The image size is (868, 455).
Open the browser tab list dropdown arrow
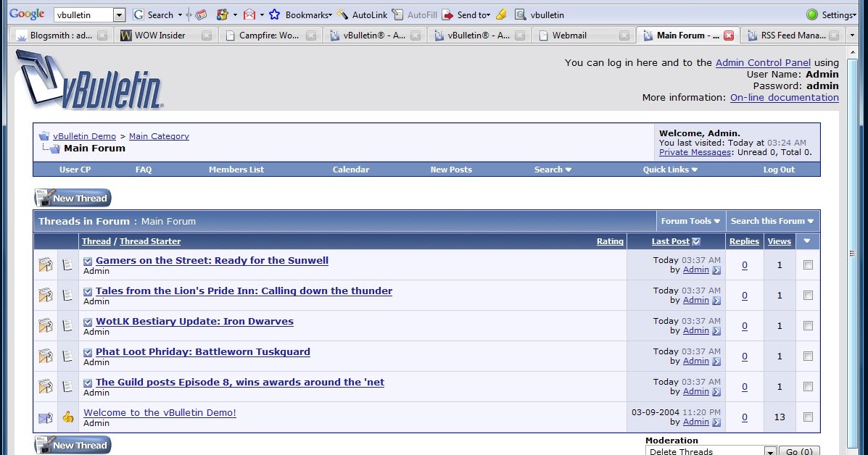(x=852, y=36)
